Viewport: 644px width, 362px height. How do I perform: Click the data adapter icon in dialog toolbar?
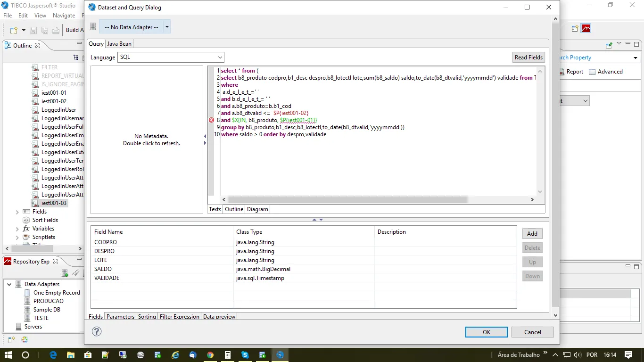click(93, 27)
